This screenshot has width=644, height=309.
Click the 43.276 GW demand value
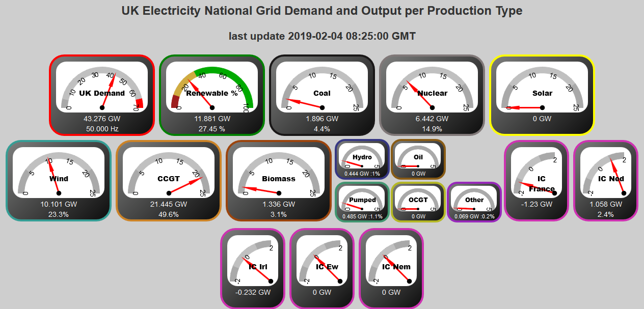pos(102,119)
